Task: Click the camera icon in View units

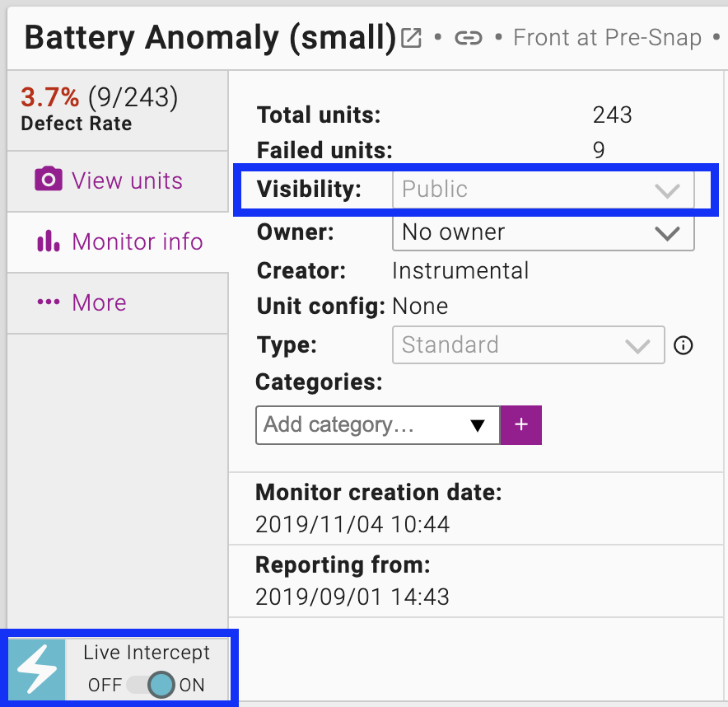Action: point(49,180)
